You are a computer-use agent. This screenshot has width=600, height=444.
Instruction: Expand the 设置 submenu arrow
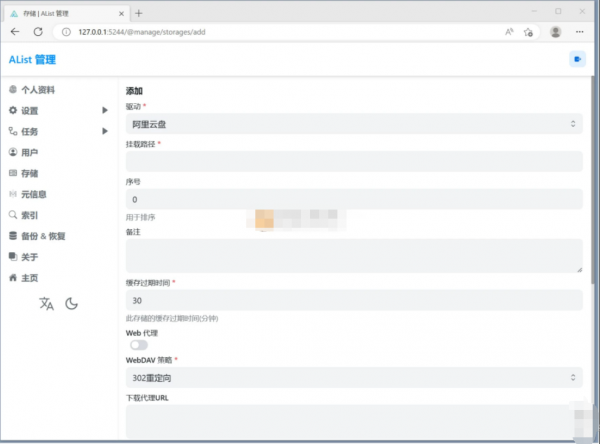(x=105, y=110)
